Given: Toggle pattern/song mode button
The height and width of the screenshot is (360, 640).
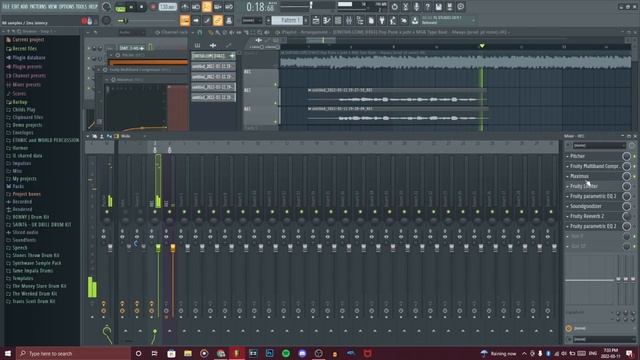Looking at the screenshot, I should click(x=120, y=7).
